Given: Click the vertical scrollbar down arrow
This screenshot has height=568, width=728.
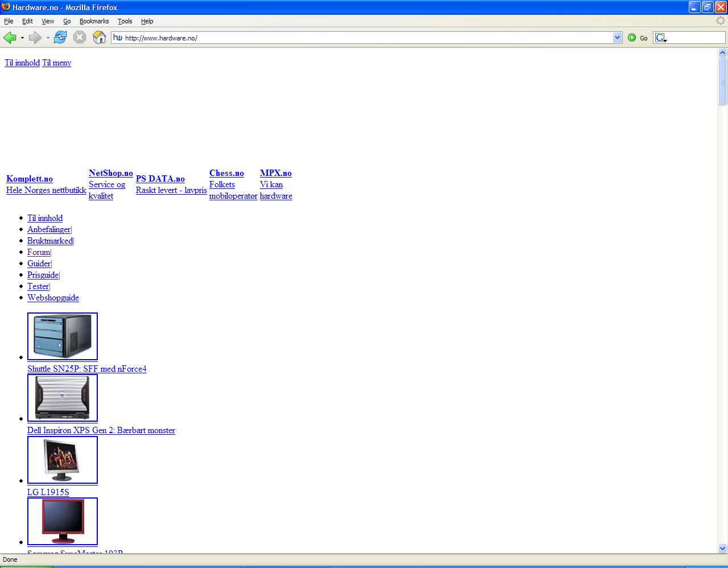Looking at the screenshot, I should coord(723,548).
